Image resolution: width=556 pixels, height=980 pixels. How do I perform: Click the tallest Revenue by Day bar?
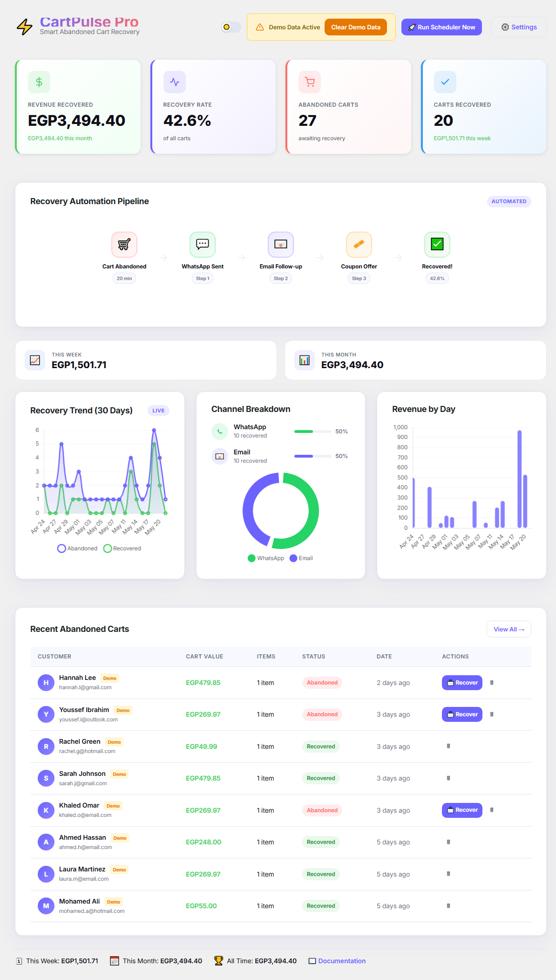click(519, 479)
